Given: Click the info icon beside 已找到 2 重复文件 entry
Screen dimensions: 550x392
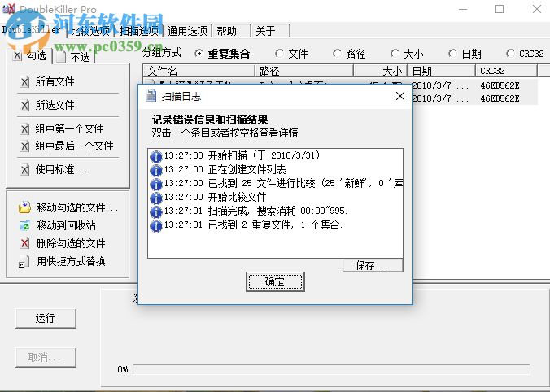Looking at the screenshot, I should [155, 226].
